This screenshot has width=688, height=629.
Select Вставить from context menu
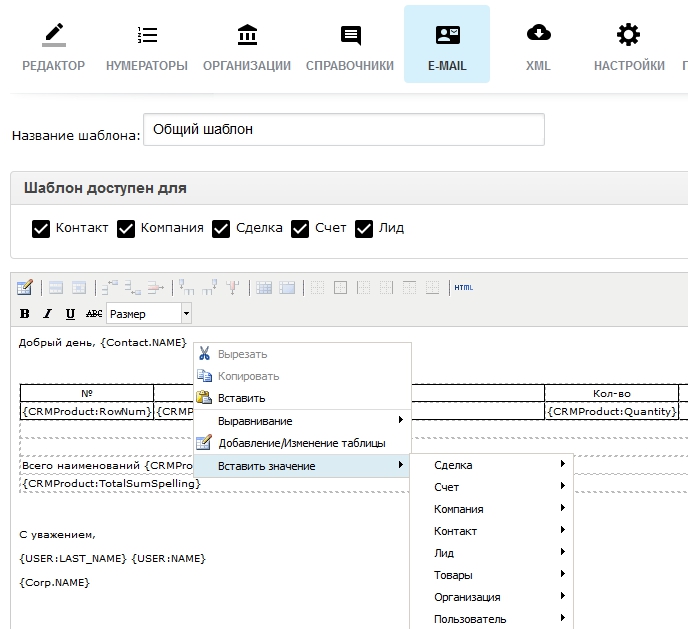point(241,398)
